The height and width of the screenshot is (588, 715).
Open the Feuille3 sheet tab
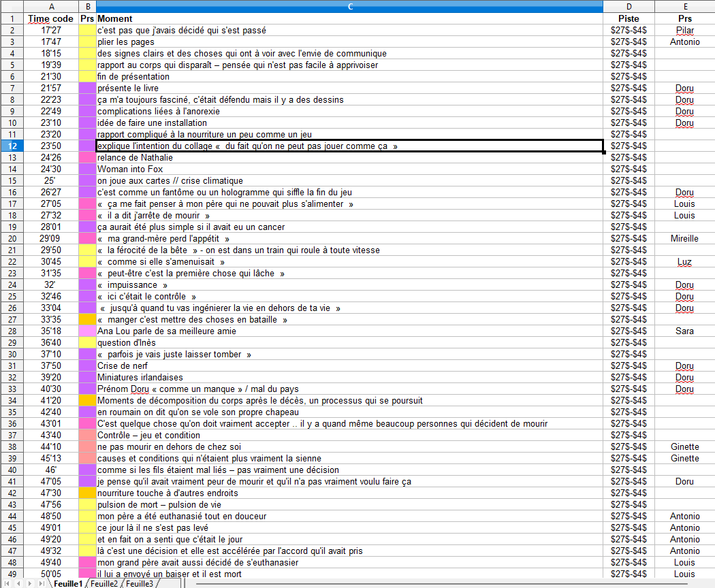[140, 583]
